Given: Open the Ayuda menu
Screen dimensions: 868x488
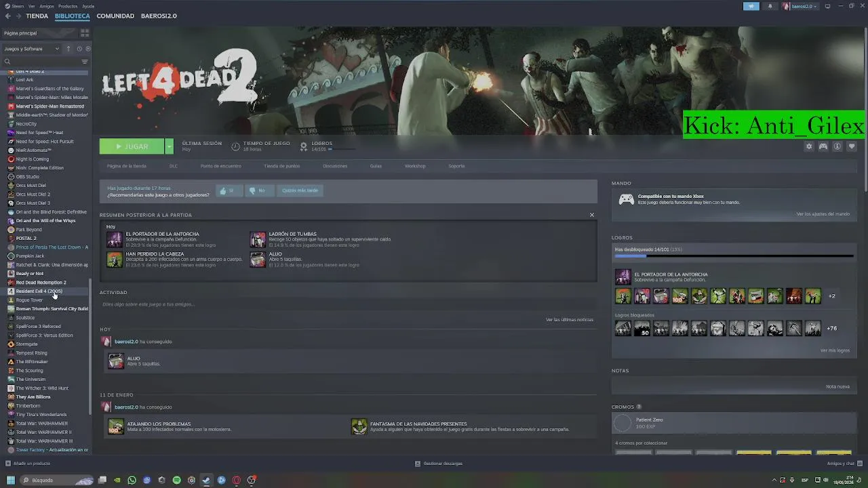Looking at the screenshot, I should (88, 6).
